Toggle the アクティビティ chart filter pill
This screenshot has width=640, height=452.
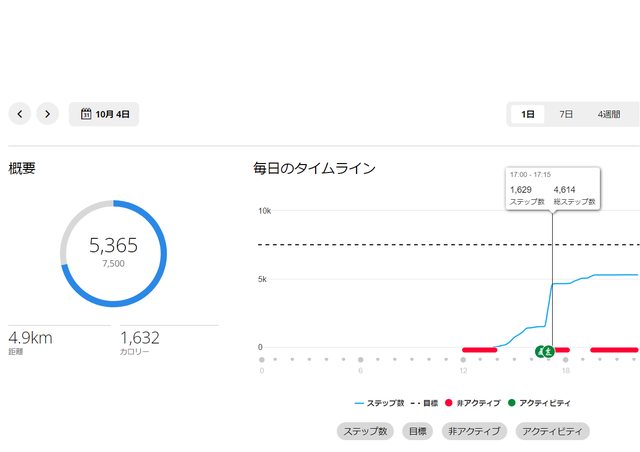pyautogui.click(x=553, y=432)
